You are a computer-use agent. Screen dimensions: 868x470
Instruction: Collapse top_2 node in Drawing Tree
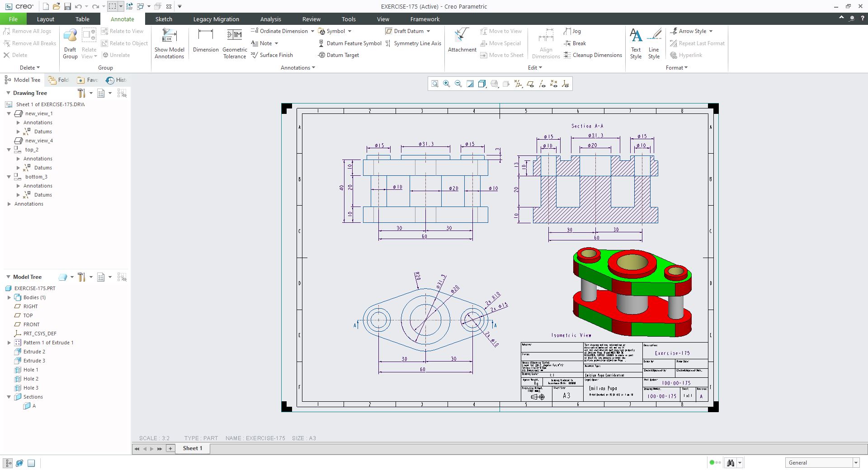[x=9, y=150]
